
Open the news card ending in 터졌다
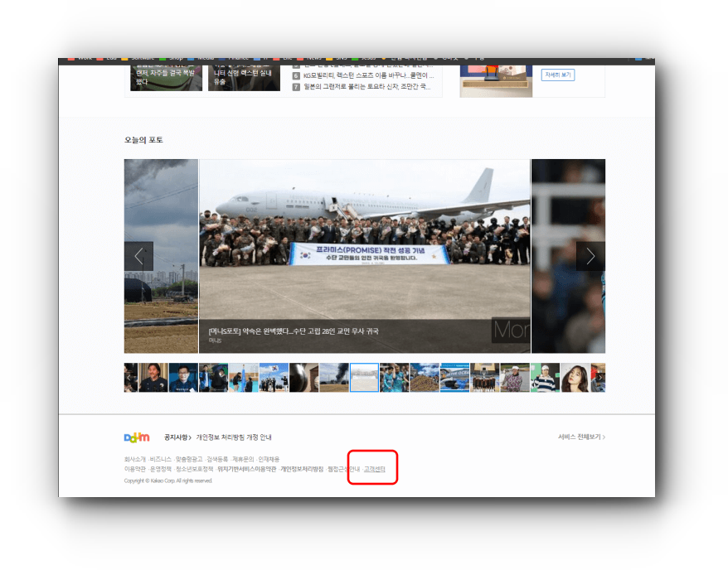point(166,78)
